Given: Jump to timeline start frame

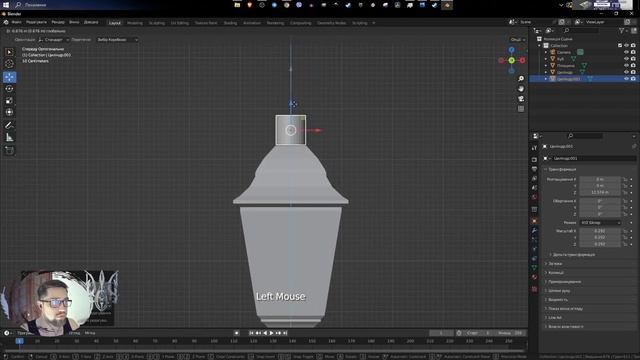Looking at the screenshot, I should (x=251, y=333).
